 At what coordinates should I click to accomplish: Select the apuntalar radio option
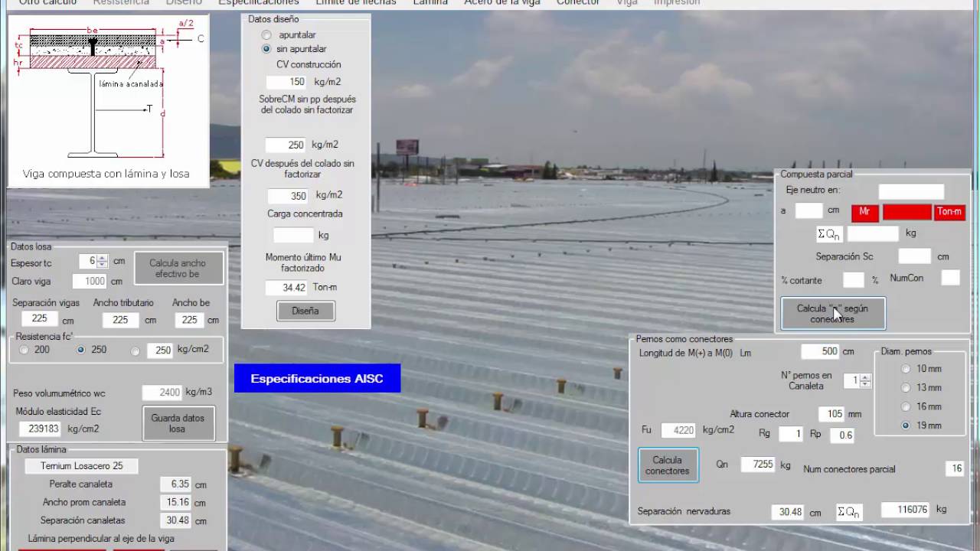click(x=266, y=35)
